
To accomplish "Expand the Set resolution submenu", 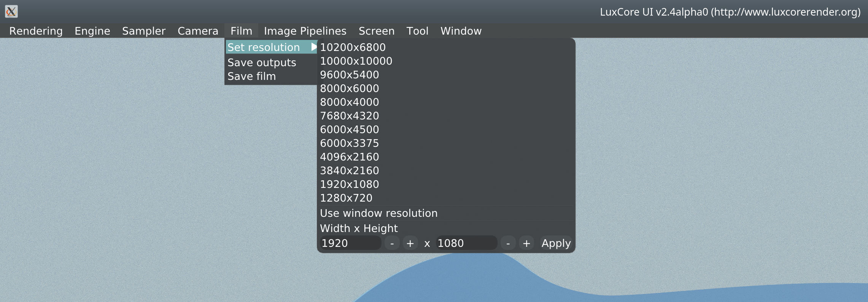I will [x=272, y=47].
